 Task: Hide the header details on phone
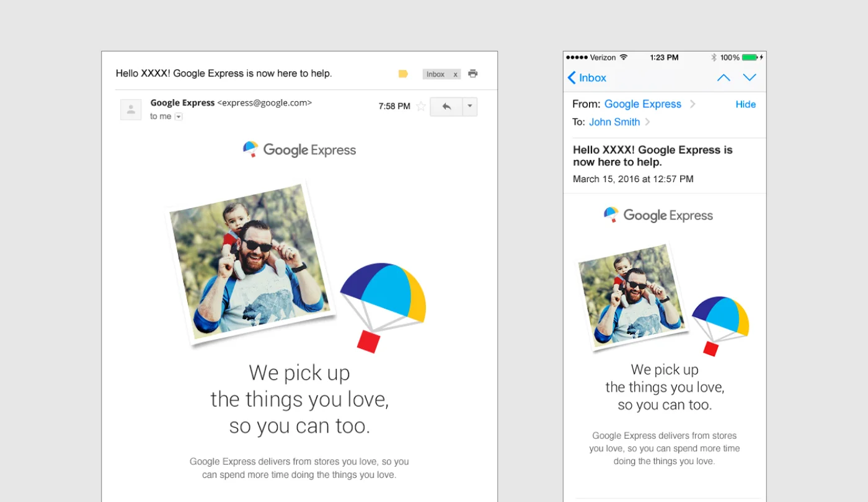tap(746, 104)
